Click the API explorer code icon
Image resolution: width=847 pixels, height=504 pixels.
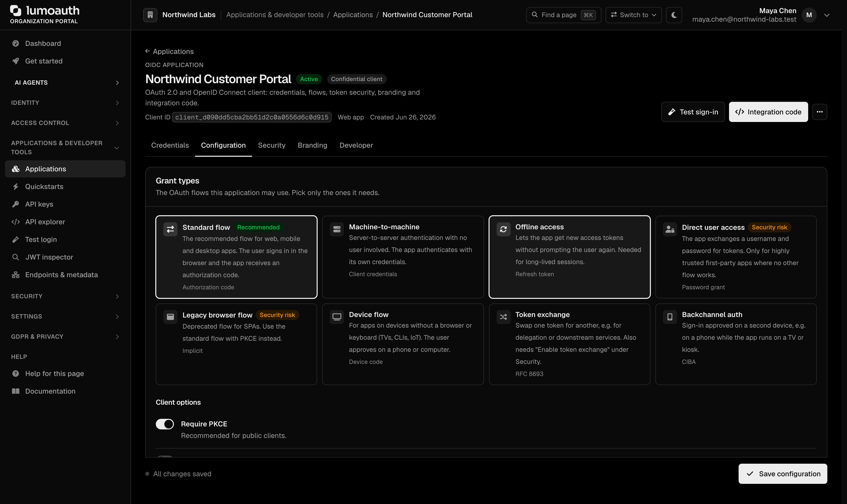[16, 222]
